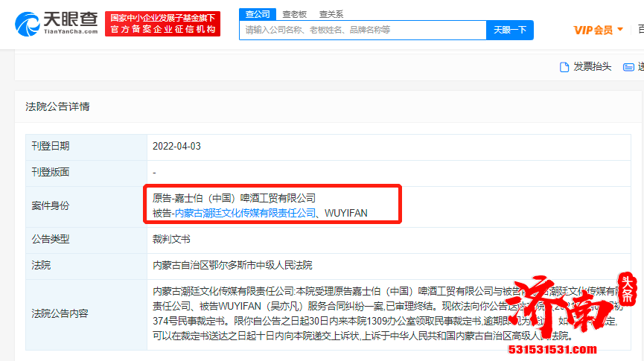Click the court announcement body paragraph
The height and width of the screenshot is (361, 644).
click(x=388, y=314)
